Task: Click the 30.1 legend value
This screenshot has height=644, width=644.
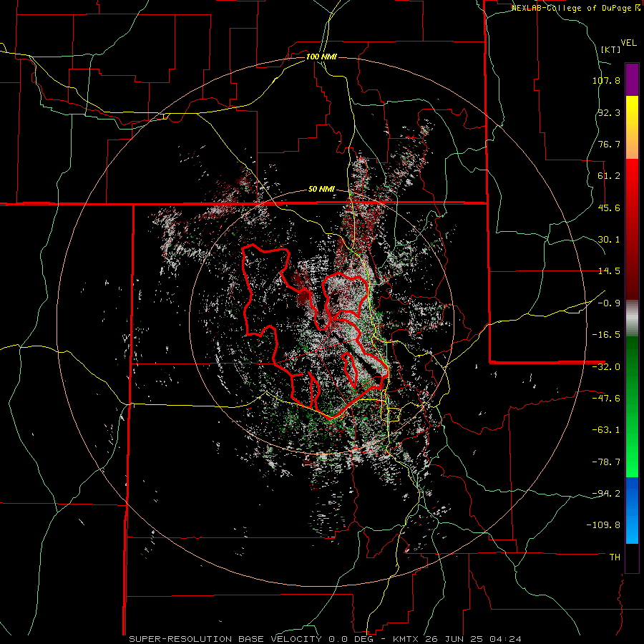Action: 609,240
